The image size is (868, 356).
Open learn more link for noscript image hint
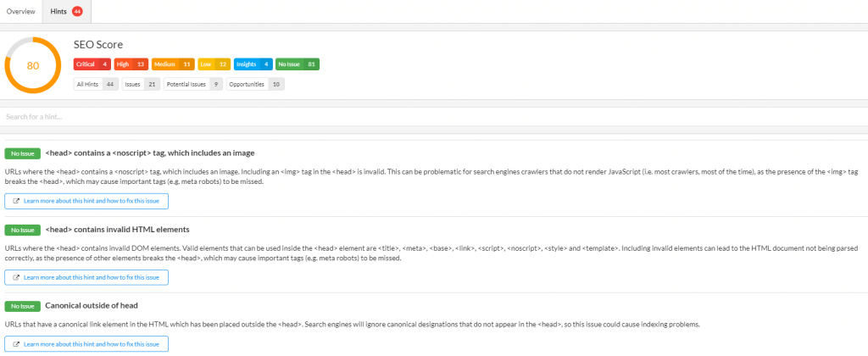(x=86, y=201)
